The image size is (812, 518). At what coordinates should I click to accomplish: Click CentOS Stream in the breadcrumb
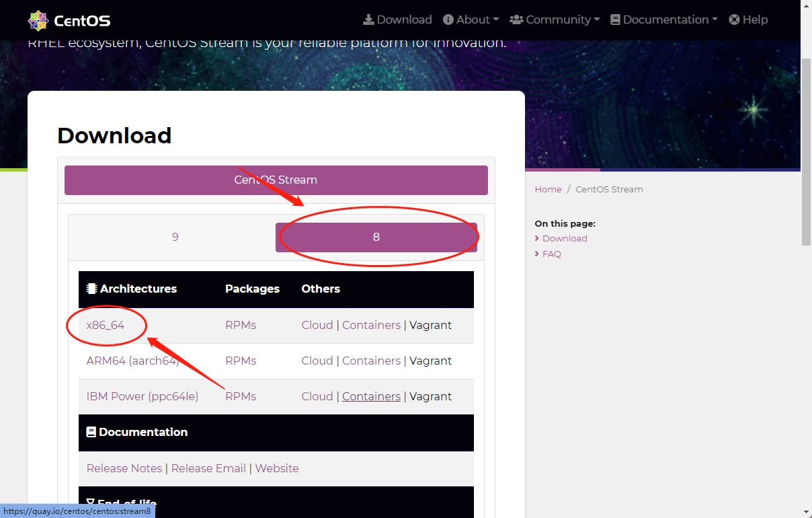609,189
